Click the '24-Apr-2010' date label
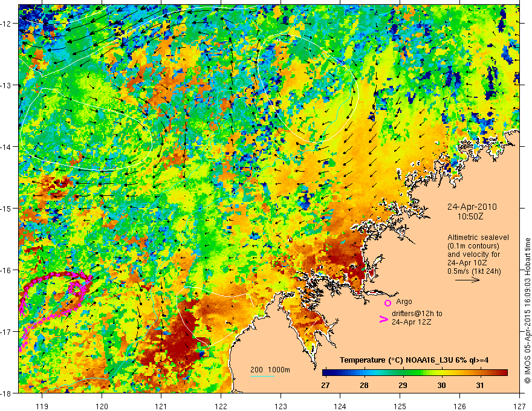The width and height of the screenshot is (532, 411). (472, 207)
